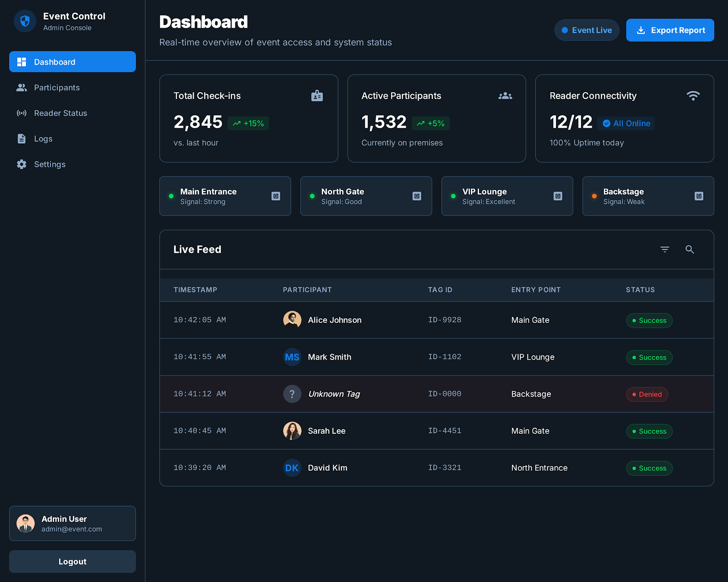Click the search icon in Live Feed

point(689,250)
